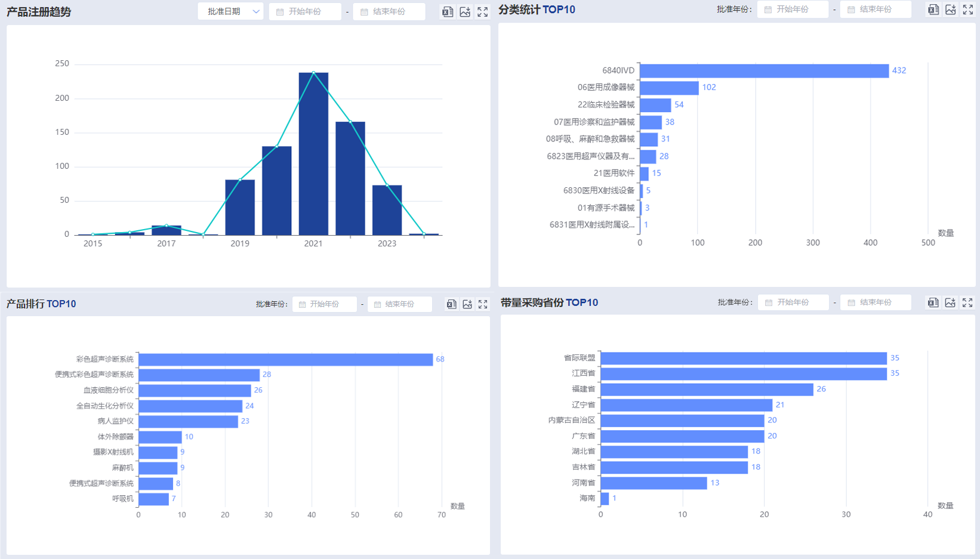
Task: Download 产品排行 TOP10 chart image
Action: 467,304
